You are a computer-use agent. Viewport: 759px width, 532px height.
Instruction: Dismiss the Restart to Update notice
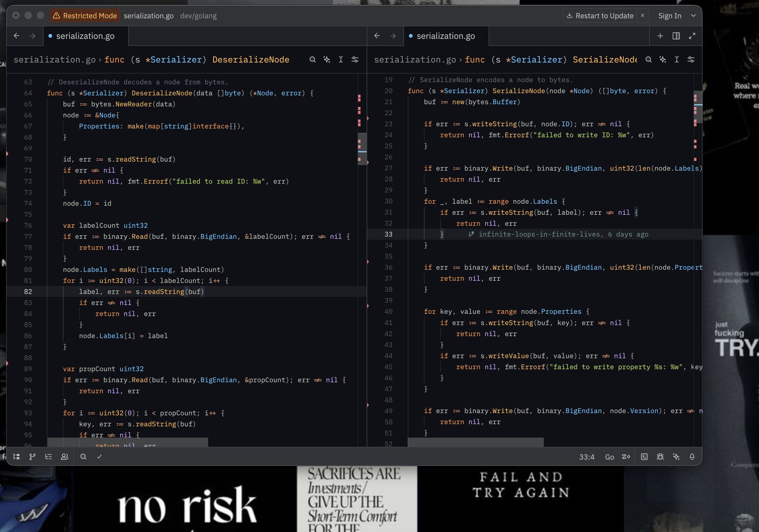tap(643, 16)
